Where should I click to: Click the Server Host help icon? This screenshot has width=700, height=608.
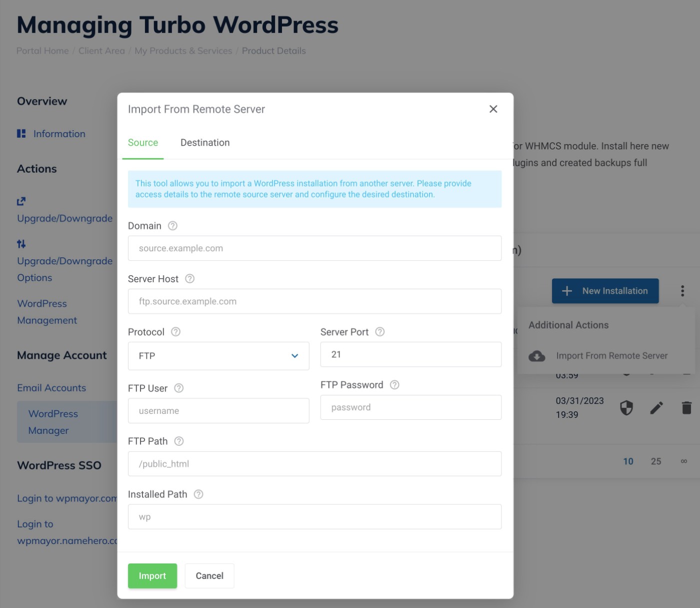pos(189,279)
